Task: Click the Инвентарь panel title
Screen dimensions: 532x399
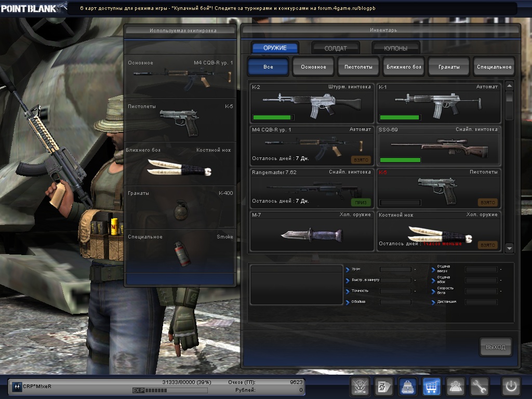Action: (x=383, y=30)
